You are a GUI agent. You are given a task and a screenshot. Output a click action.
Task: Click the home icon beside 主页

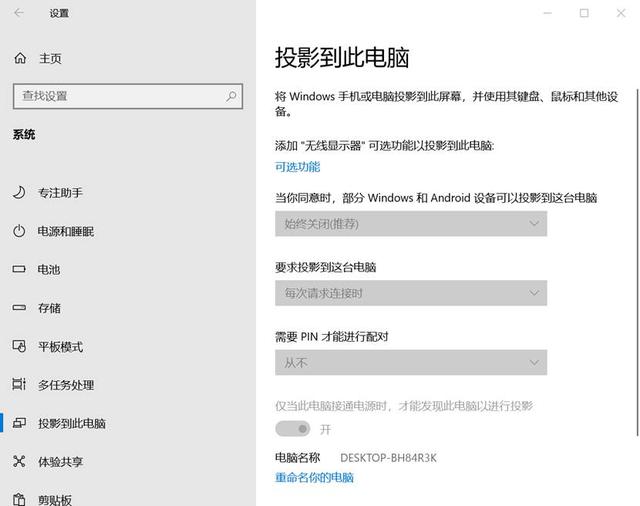20,58
